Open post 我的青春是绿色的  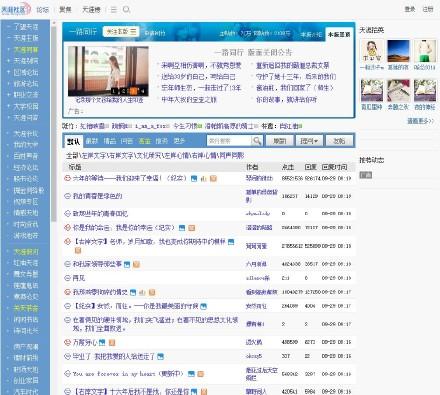pyautogui.click(x=98, y=196)
